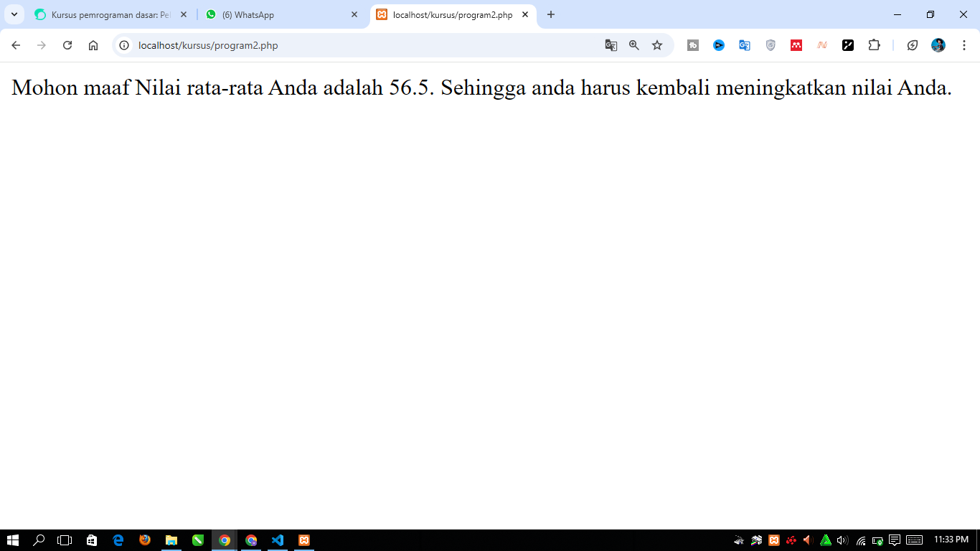Open Task View on the taskbar

65,540
